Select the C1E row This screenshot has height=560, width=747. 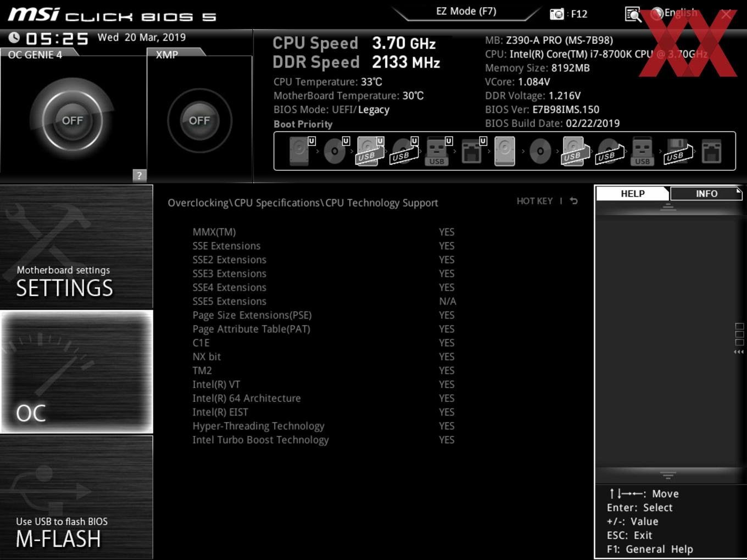click(x=324, y=343)
